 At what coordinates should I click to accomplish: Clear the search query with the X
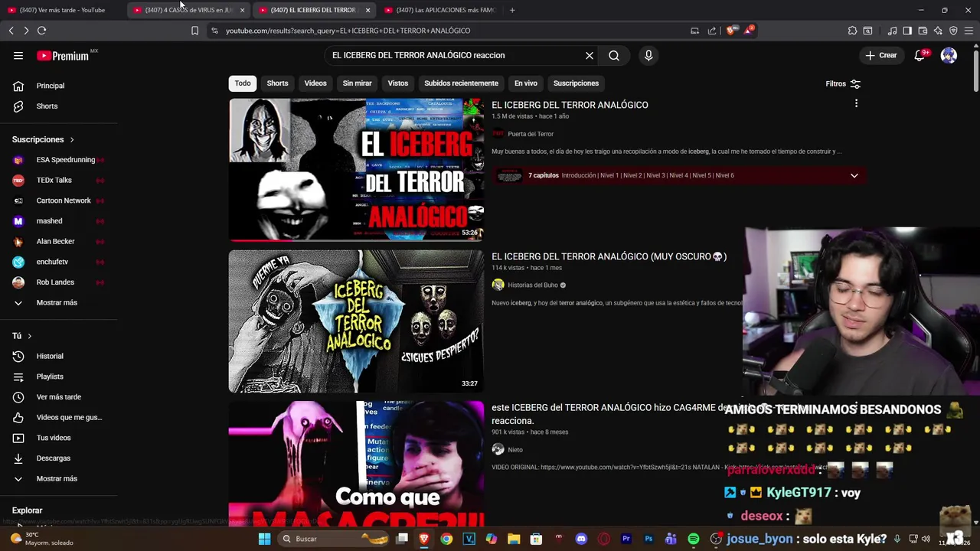[590, 55]
